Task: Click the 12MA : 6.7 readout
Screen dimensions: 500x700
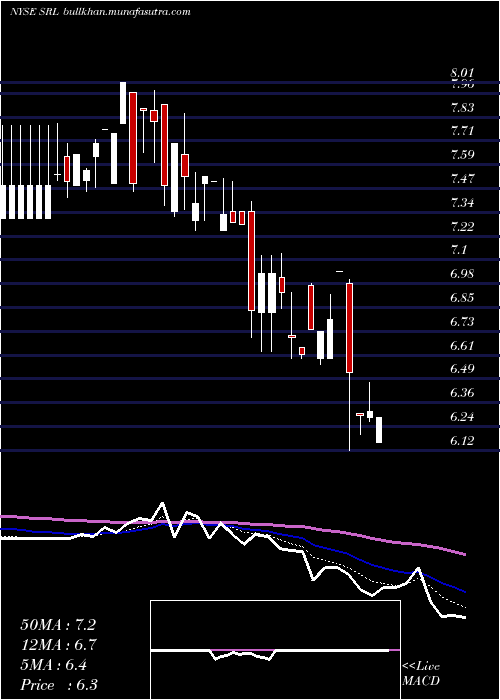Action: [x=58, y=645]
